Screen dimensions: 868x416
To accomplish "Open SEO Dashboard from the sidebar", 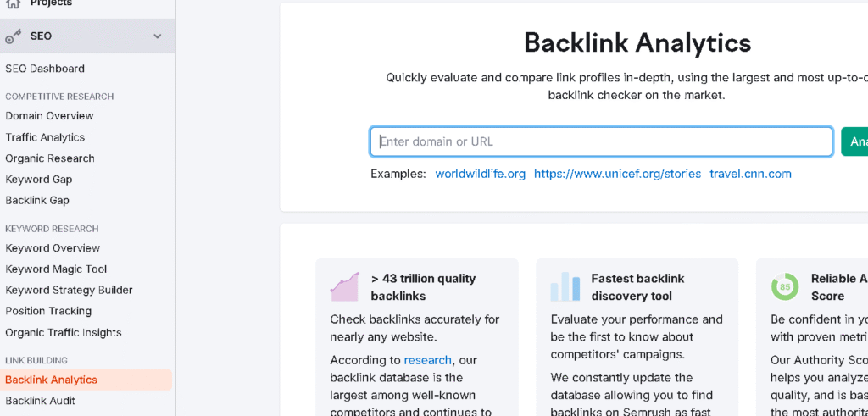I will pyautogui.click(x=45, y=69).
